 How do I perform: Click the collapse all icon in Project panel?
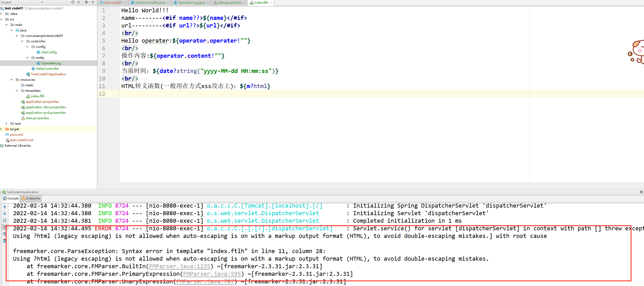pyautogui.click(x=78, y=2)
